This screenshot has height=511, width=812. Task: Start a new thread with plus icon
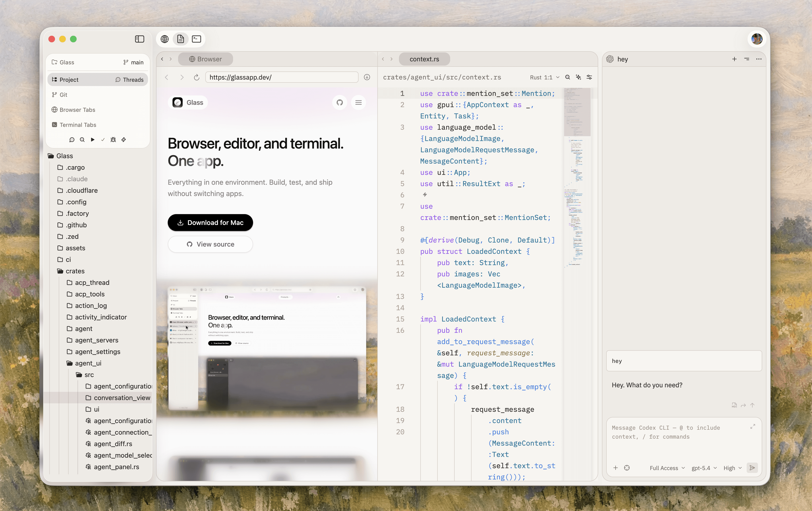(x=734, y=59)
